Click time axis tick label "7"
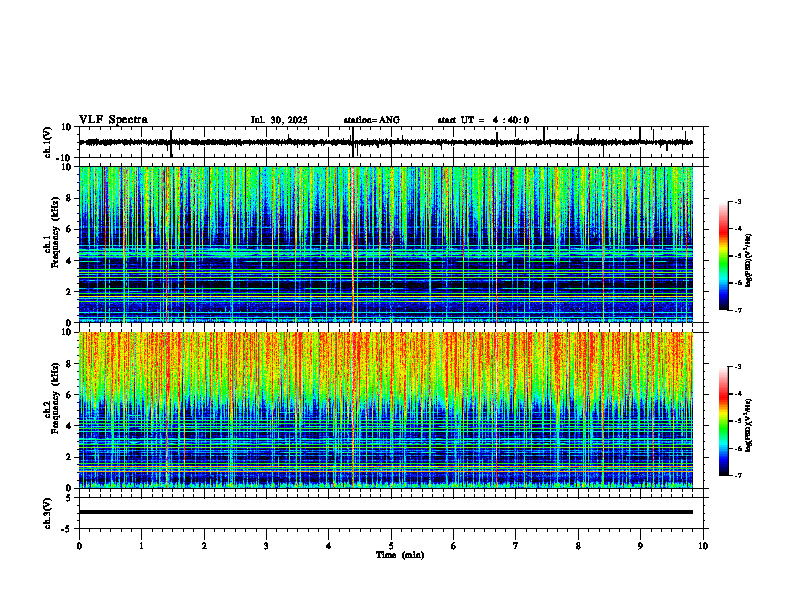Screen dimensions: 792x612 tap(516, 546)
